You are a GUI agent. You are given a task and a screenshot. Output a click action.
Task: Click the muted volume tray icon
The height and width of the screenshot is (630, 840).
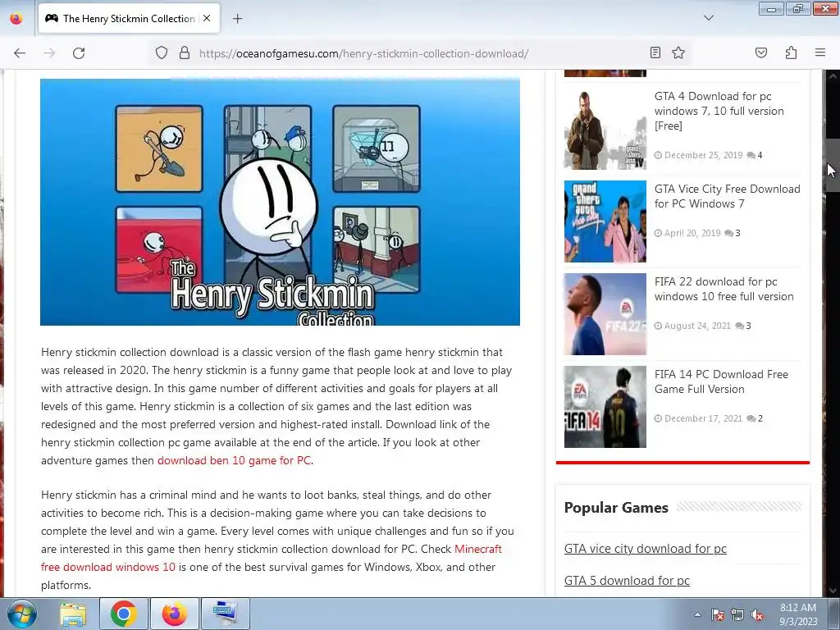[757, 614]
